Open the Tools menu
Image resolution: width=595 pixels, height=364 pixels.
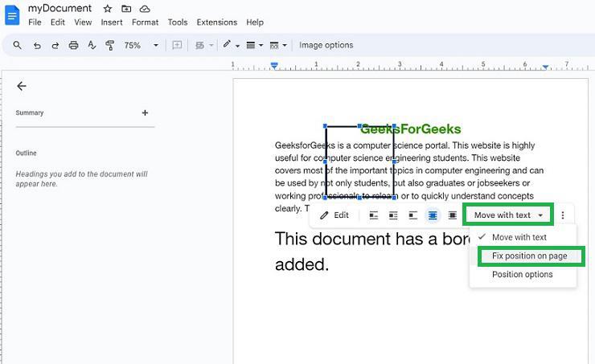[x=178, y=22]
